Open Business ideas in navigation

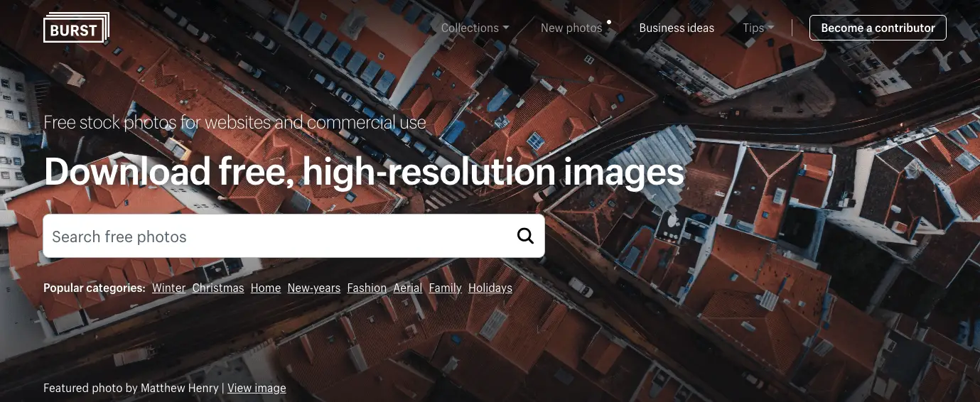point(677,28)
